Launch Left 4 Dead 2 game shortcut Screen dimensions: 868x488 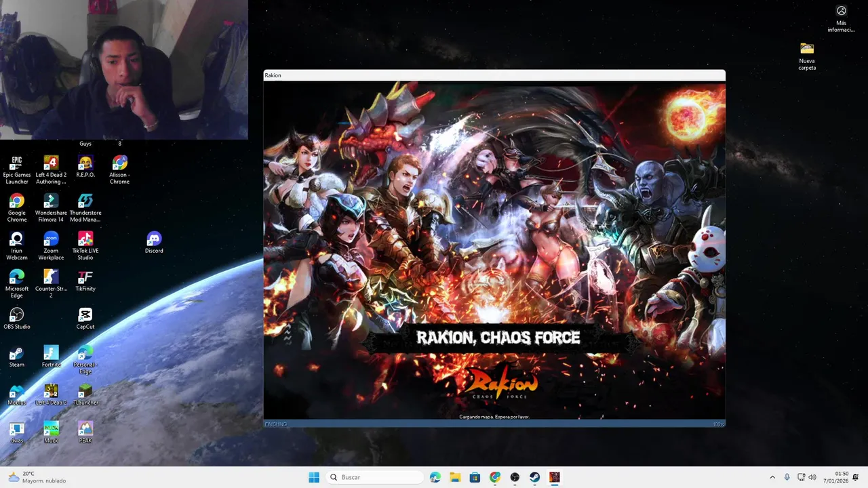(51, 394)
